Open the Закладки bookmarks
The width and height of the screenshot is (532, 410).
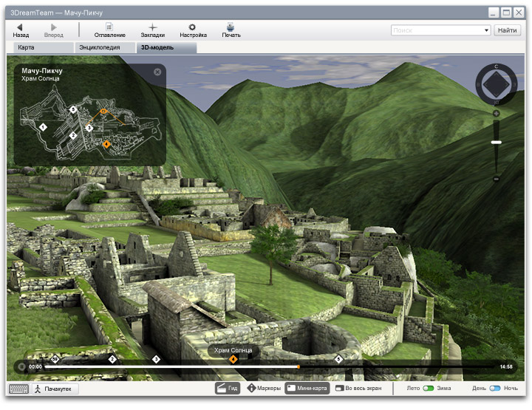click(152, 28)
